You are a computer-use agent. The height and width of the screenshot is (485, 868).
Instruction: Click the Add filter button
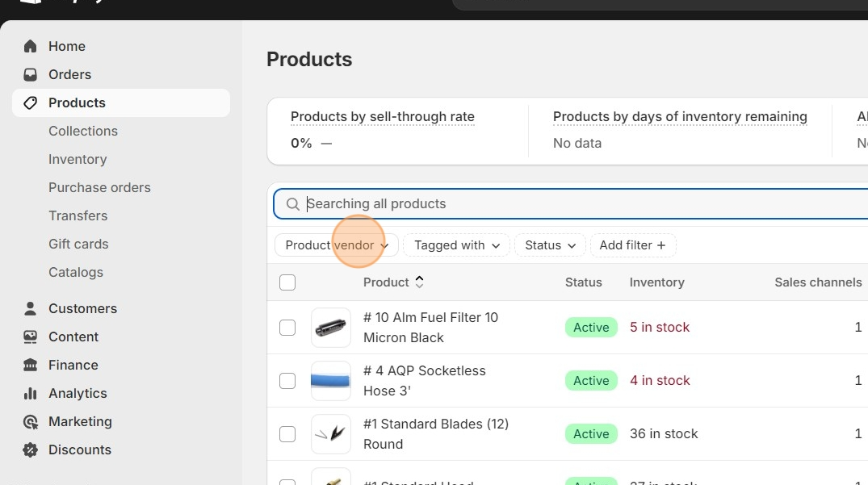coord(632,245)
